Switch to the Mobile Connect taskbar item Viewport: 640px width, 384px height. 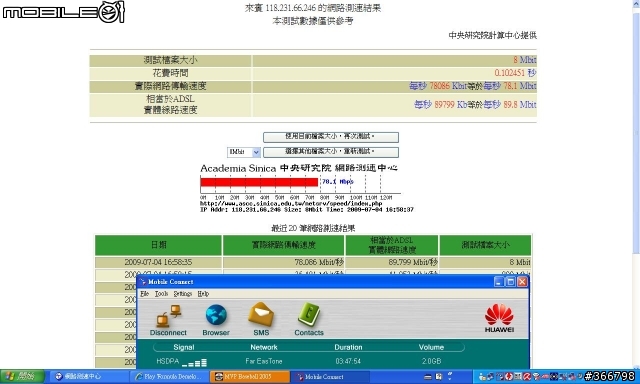point(330,377)
